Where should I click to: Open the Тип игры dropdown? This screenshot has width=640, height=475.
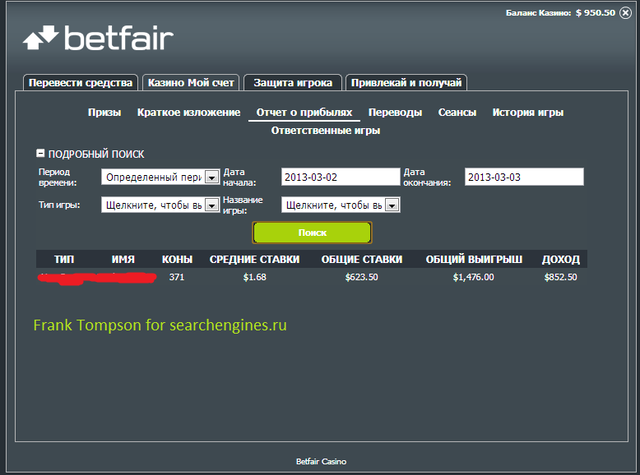211,205
